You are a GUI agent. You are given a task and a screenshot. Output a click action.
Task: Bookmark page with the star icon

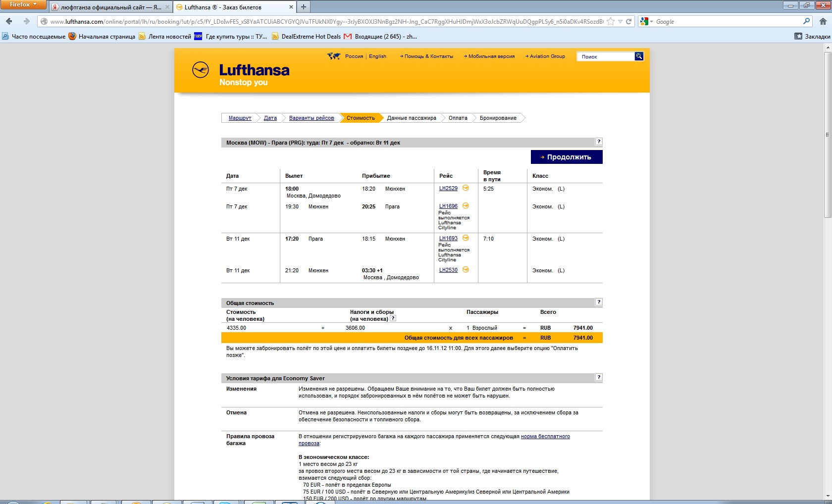[x=611, y=21]
